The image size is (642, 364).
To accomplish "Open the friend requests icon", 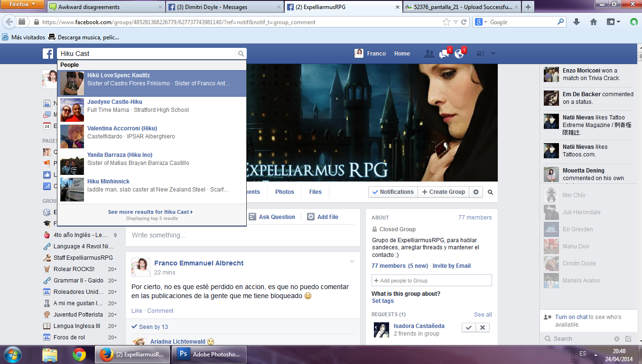I will (x=429, y=54).
